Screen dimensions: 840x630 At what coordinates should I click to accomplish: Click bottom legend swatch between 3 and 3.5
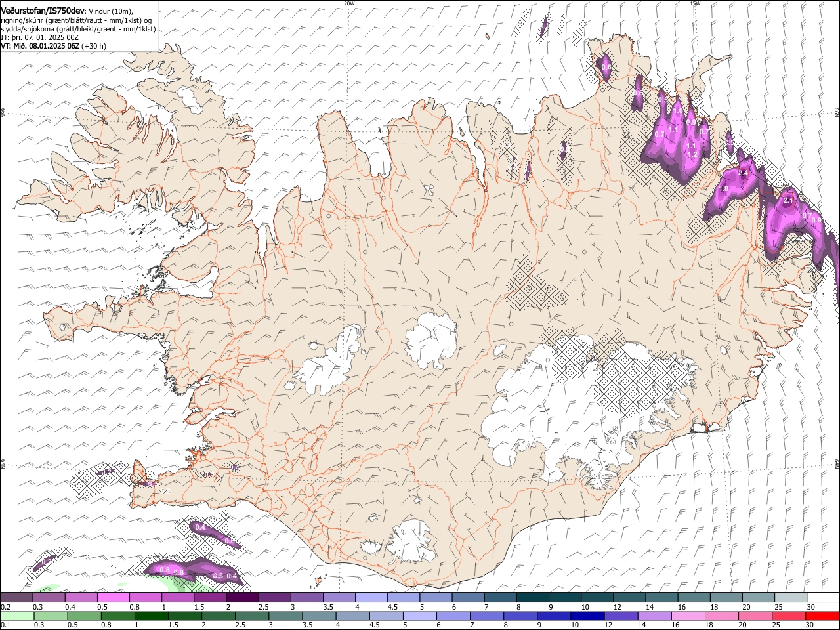pyautogui.click(x=285, y=616)
